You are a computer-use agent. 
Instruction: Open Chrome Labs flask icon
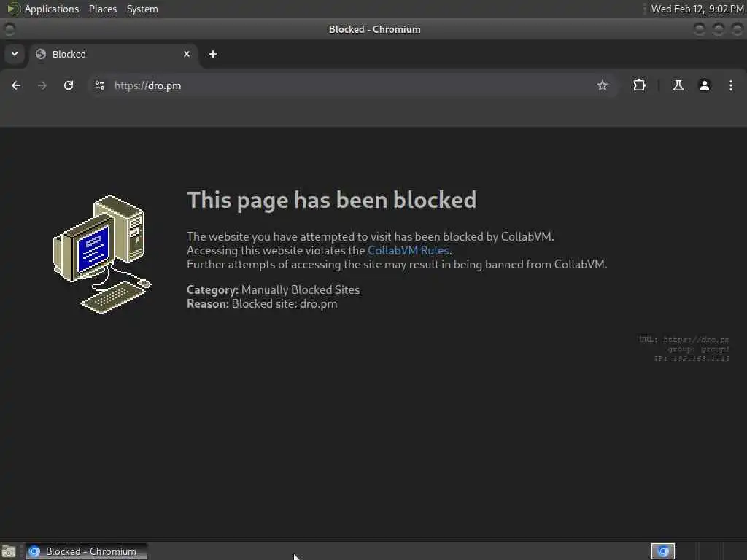(678, 85)
